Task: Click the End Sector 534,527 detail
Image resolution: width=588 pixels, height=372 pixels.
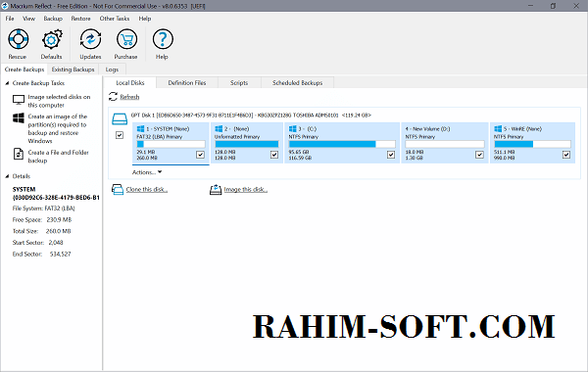Action: tap(41, 254)
